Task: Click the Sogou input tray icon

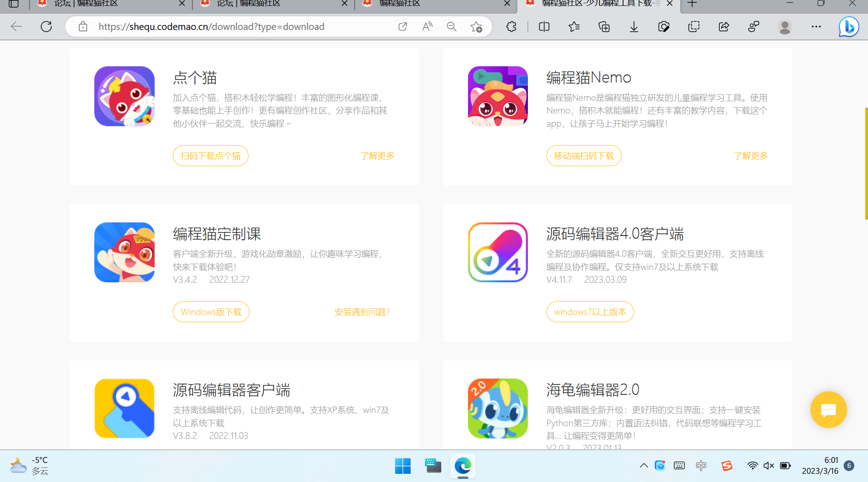Action: pyautogui.click(x=727, y=466)
